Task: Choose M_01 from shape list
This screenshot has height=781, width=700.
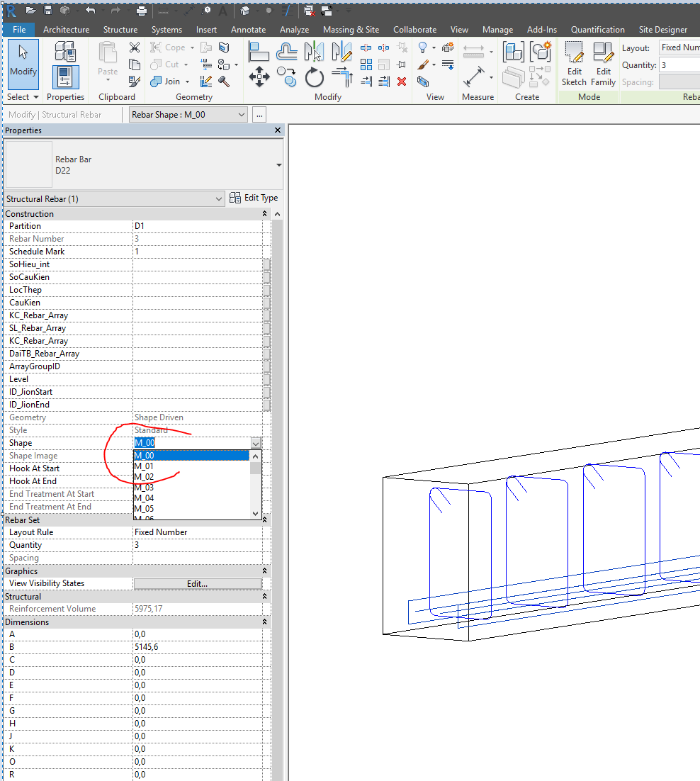Action: tap(192, 466)
